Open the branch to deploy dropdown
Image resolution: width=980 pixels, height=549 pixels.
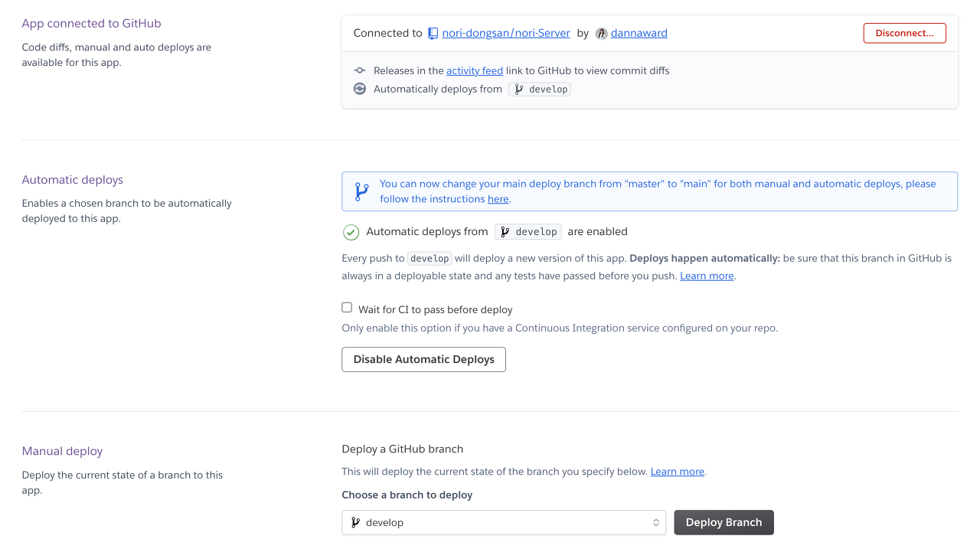[504, 522]
